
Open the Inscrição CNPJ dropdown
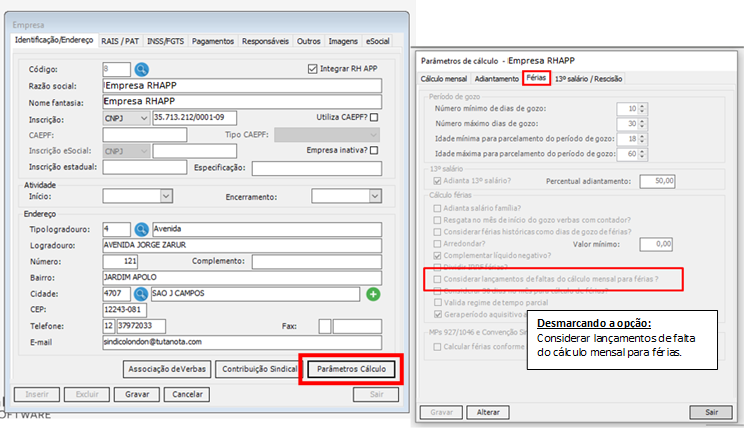point(126,118)
